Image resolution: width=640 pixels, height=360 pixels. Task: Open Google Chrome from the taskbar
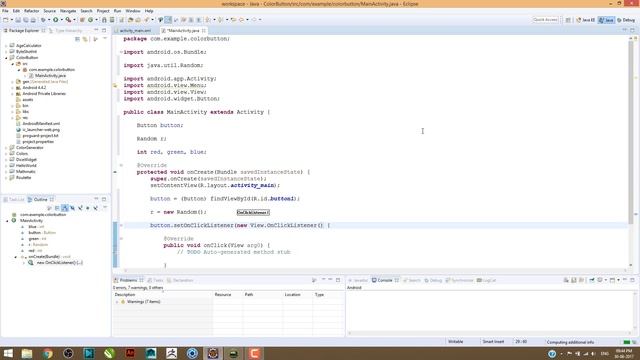coord(48,353)
